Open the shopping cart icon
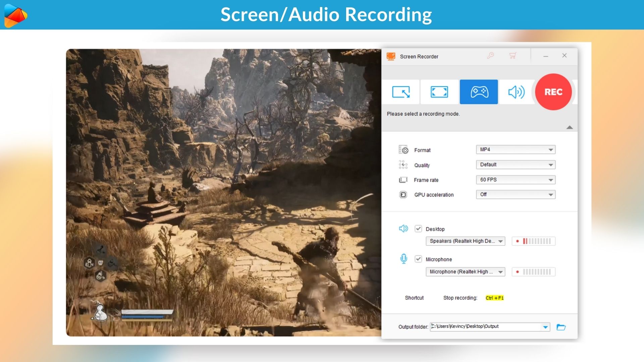The image size is (644, 362). [513, 56]
